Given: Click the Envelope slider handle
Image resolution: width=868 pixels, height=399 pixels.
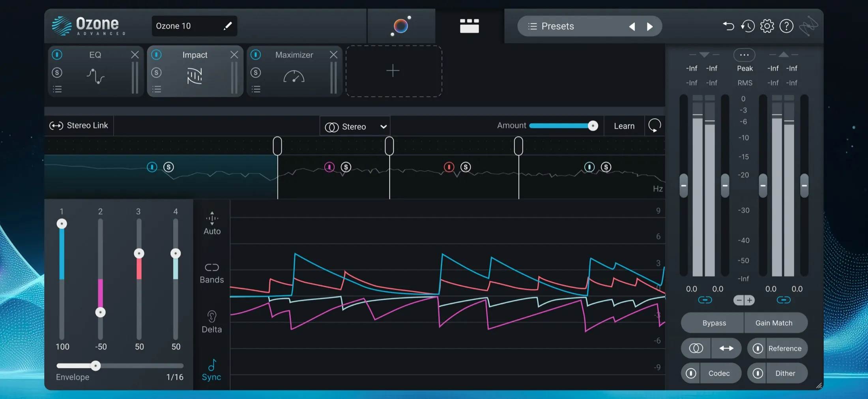Looking at the screenshot, I should [x=95, y=366].
